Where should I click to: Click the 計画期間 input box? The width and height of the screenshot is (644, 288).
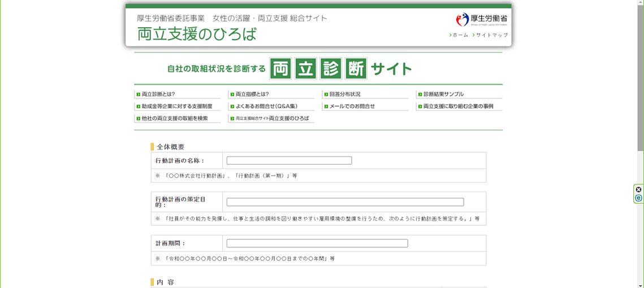pyautogui.click(x=317, y=243)
